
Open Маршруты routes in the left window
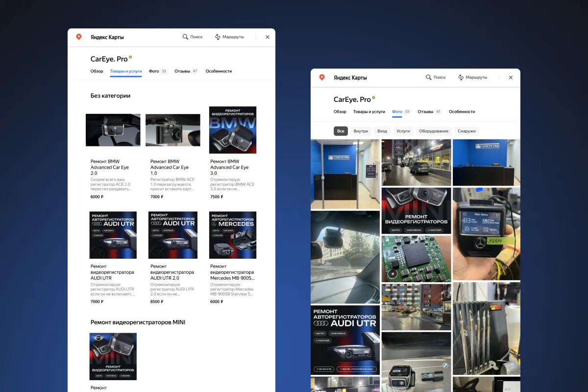point(229,37)
